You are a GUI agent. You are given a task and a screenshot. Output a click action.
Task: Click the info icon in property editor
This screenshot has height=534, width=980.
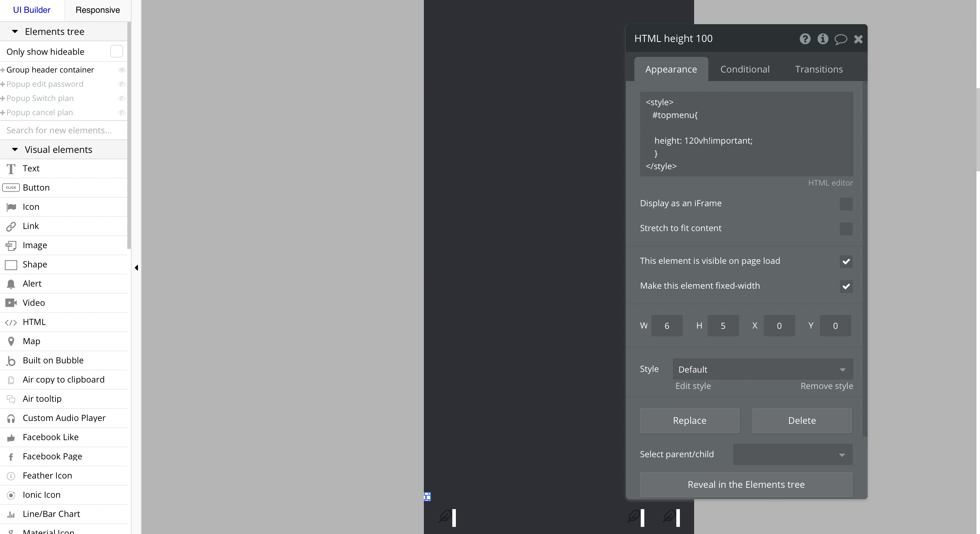(822, 39)
